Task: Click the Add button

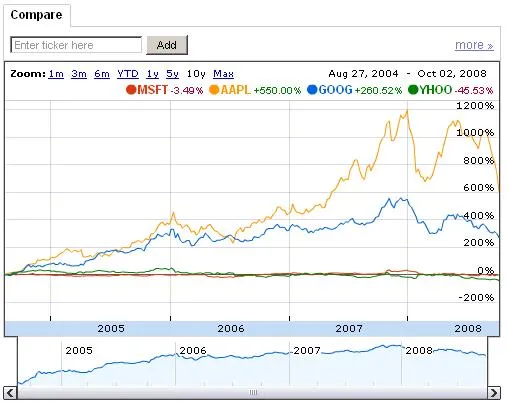Action: [x=167, y=45]
